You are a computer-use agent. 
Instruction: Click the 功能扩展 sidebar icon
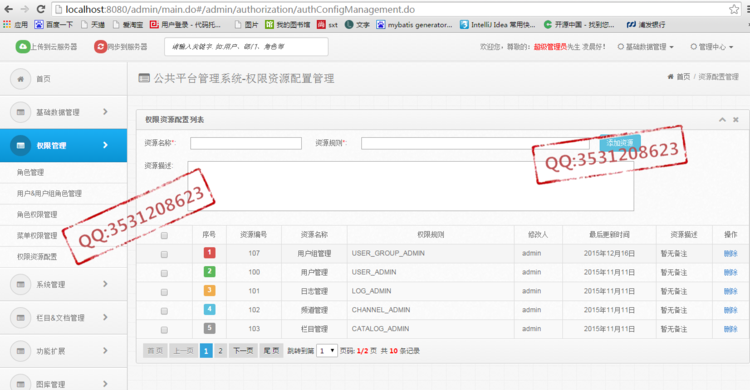[x=21, y=351]
